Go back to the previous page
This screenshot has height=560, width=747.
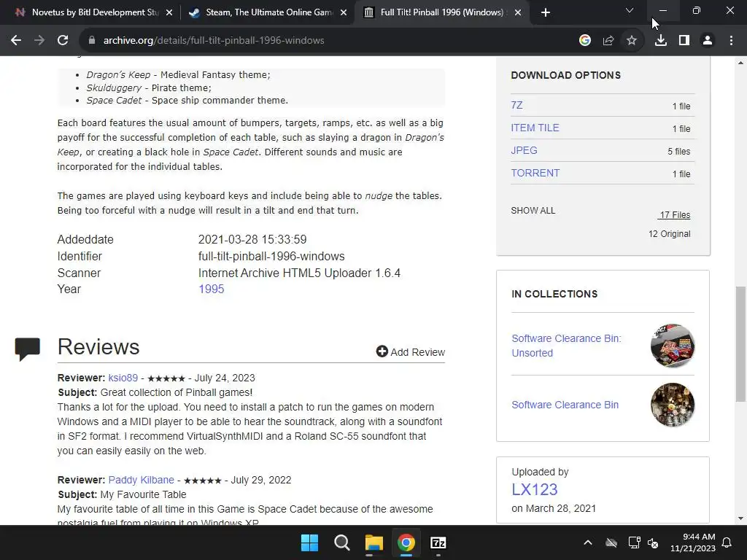coord(16,41)
